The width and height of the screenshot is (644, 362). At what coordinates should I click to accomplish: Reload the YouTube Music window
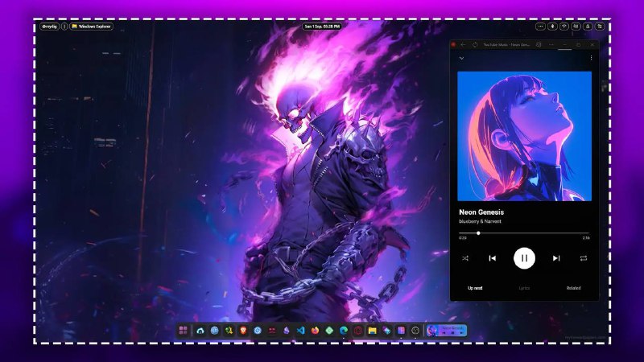(x=475, y=44)
